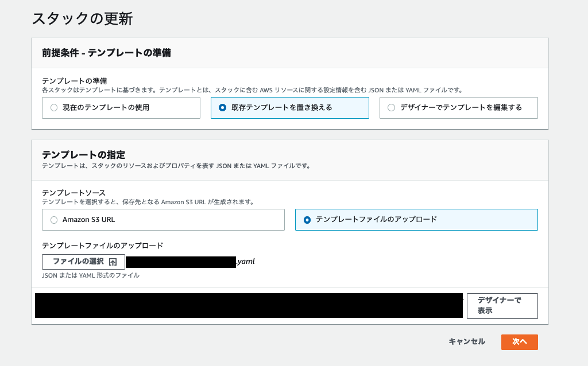Select 既存テンプレートを置き換える radio option
This screenshot has height=366, width=588.
[x=289, y=108]
